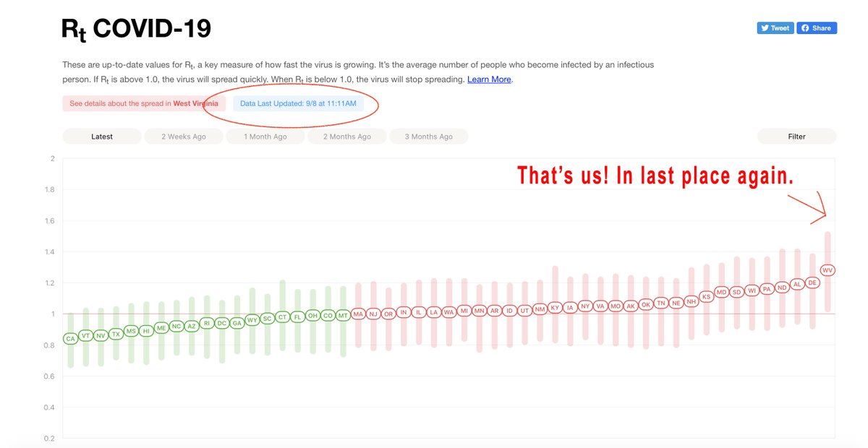The height and width of the screenshot is (448, 868).
Task: Select the TX state marker
Action: point(116,334)
